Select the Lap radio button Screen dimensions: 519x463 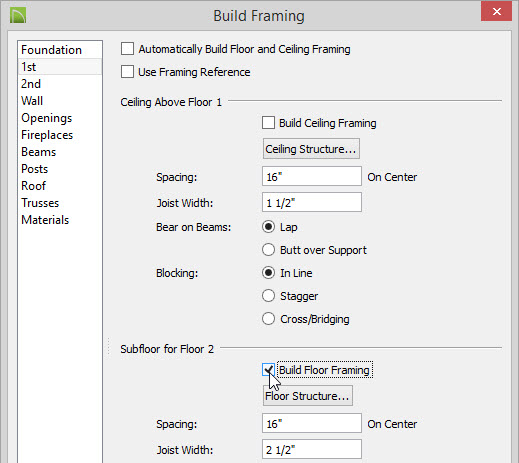coord(268,227)
